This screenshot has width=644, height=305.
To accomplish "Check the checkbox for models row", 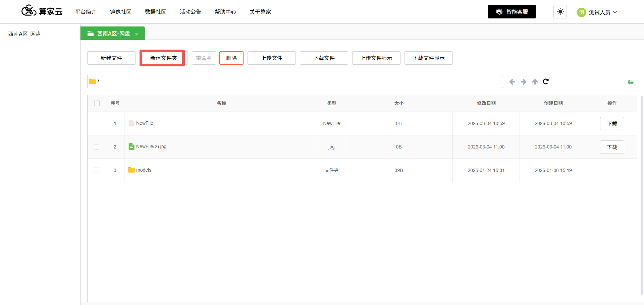I will [97, 170].
